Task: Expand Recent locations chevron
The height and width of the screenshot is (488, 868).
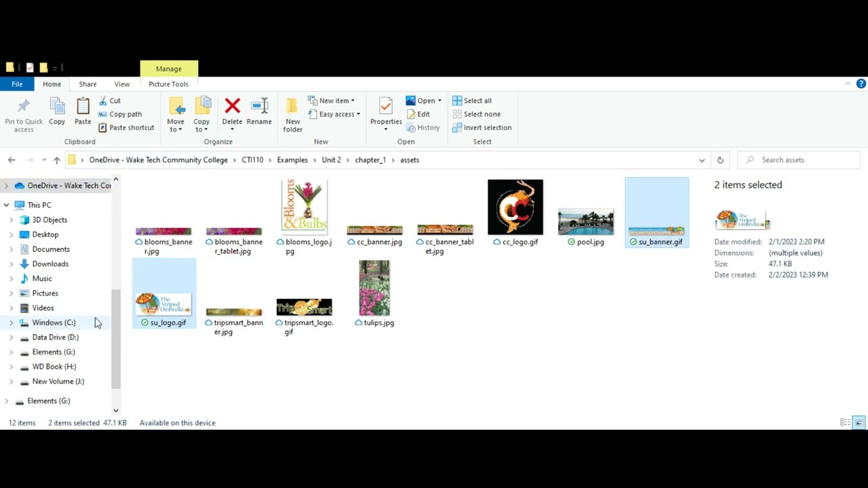Action: click(x=44, y=160)
